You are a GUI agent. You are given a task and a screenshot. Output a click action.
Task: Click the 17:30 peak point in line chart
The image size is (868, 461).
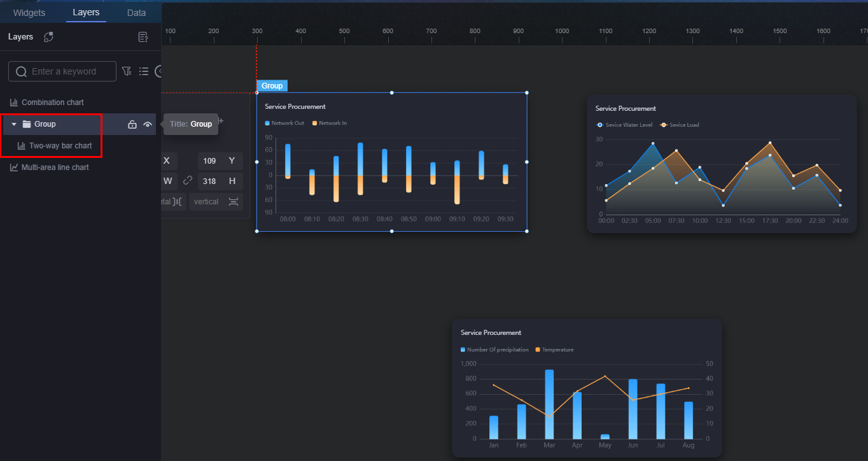[770, 143]
